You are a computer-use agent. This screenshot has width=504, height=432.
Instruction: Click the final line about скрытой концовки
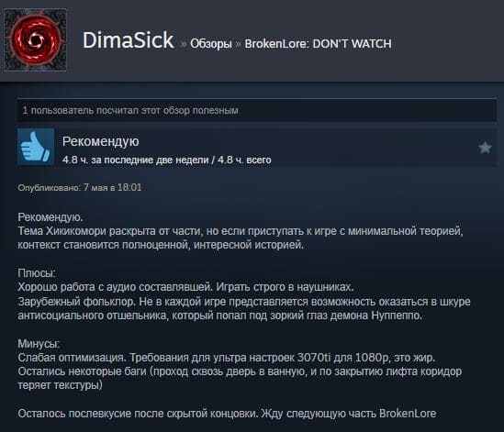point(227,414)
